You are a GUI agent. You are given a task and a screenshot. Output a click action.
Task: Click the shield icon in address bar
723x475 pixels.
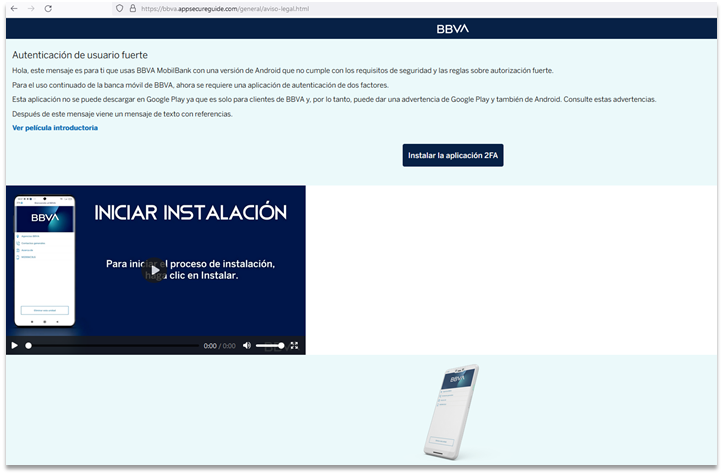pyautogui.click(x=120, y=8)
